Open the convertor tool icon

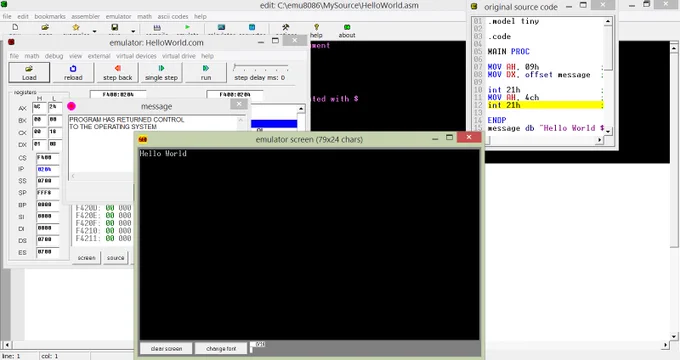tap(252, 27)
